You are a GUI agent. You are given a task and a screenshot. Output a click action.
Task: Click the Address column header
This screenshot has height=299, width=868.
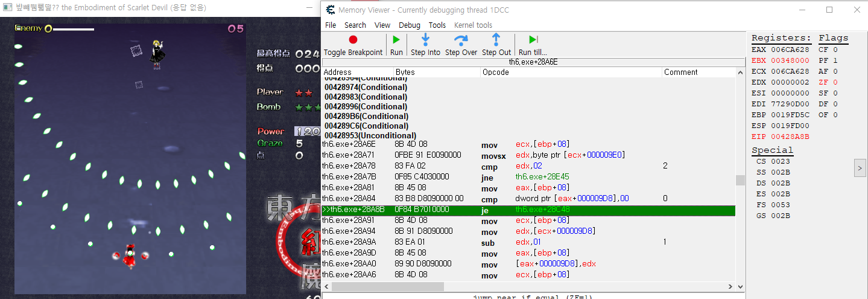[358, 72]
